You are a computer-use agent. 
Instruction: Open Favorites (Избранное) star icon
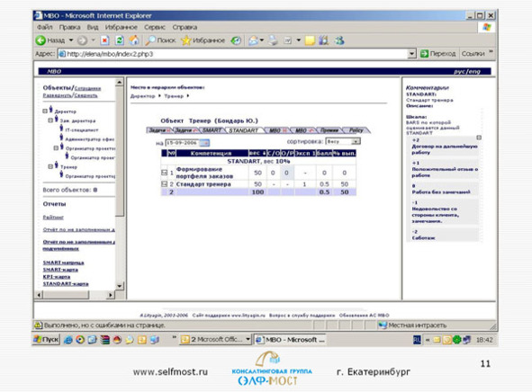185,40
